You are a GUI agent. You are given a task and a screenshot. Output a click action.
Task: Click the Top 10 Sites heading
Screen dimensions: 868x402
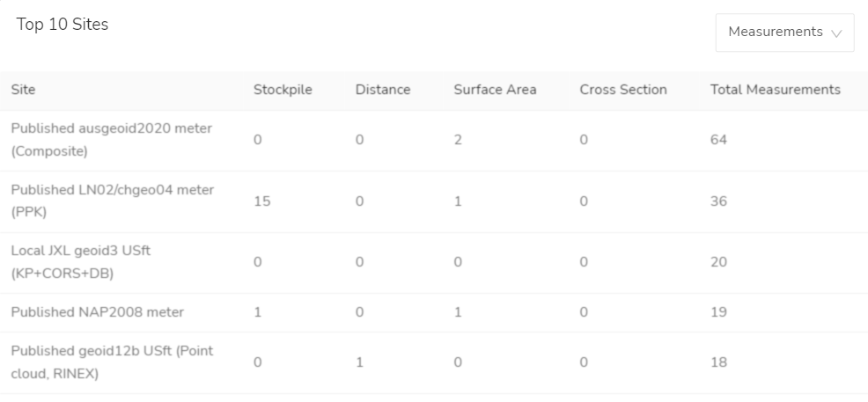(x=63, y=25)
